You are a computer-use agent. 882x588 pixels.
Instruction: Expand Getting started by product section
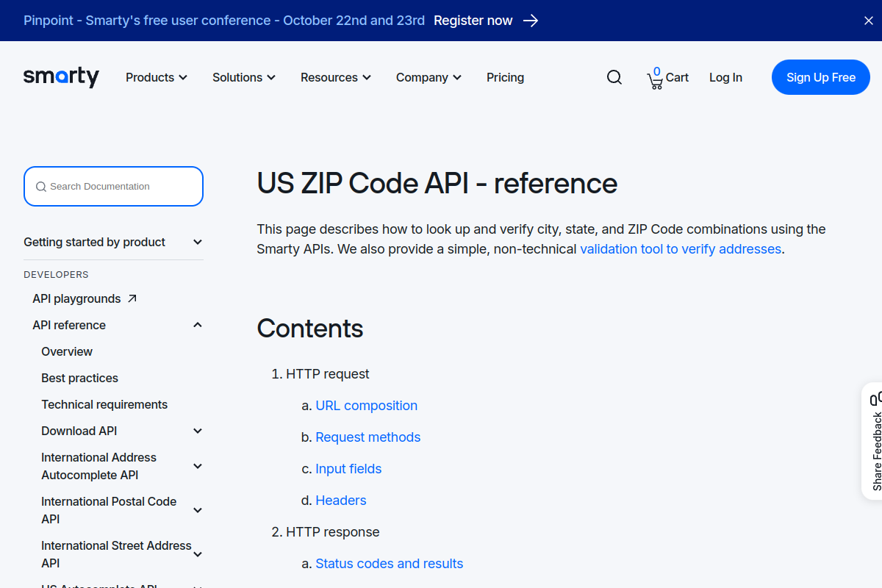click(113, 242)
